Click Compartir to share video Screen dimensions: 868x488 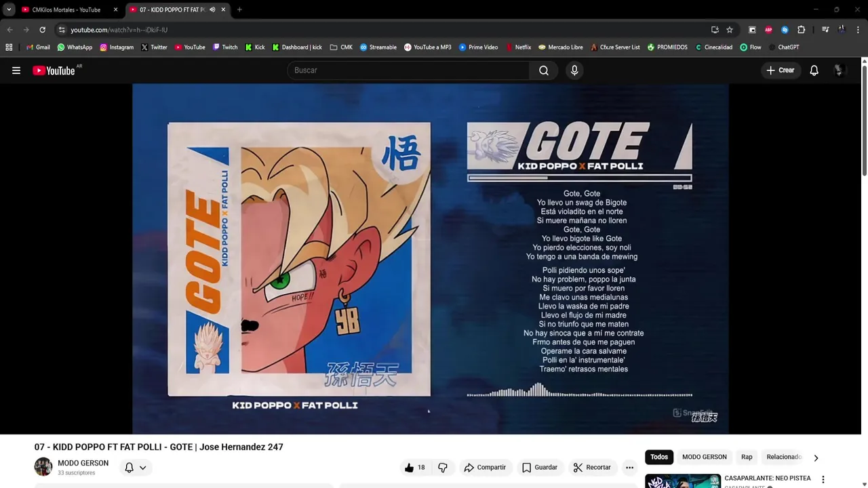tap(485, 468)
